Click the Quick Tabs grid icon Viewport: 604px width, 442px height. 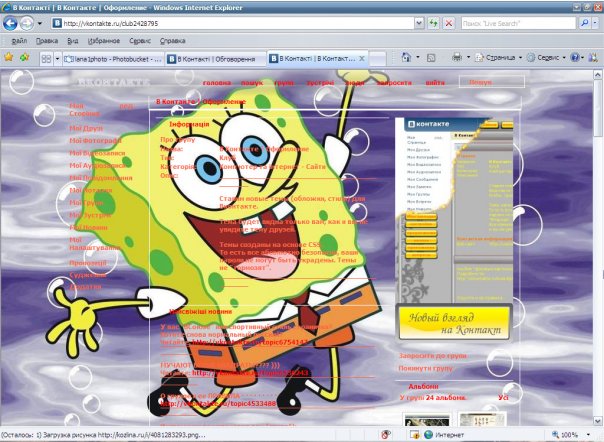coord(46,59)
